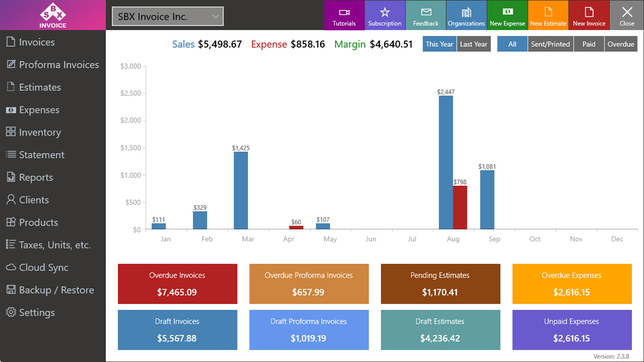Click the Statement list icon
Screen dimensions: 644x362
point(11,154)
